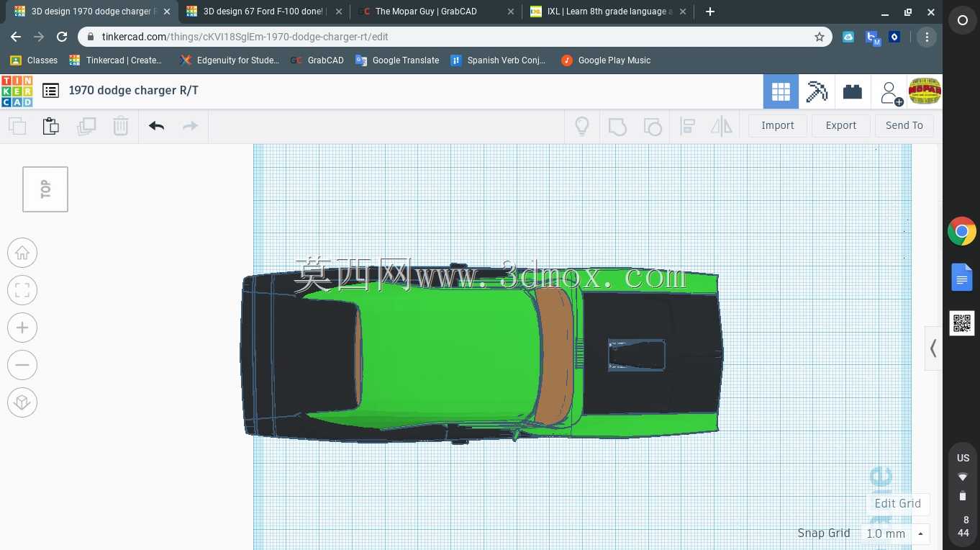Open Google Docs from the shelf
This screenshot has height=550, width=980.
[962, 277]
